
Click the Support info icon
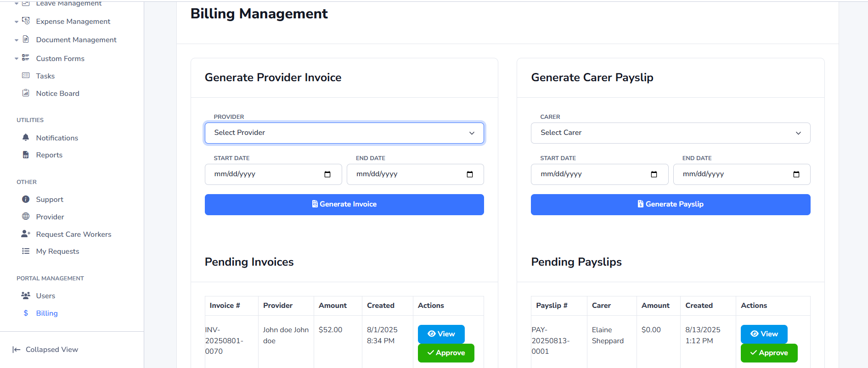pos(26,199)
